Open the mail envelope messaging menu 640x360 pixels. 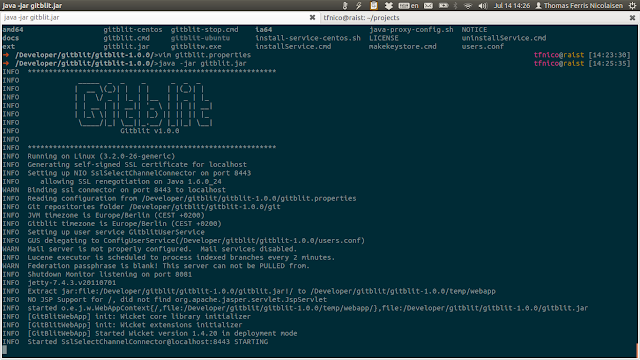[428, 5]
